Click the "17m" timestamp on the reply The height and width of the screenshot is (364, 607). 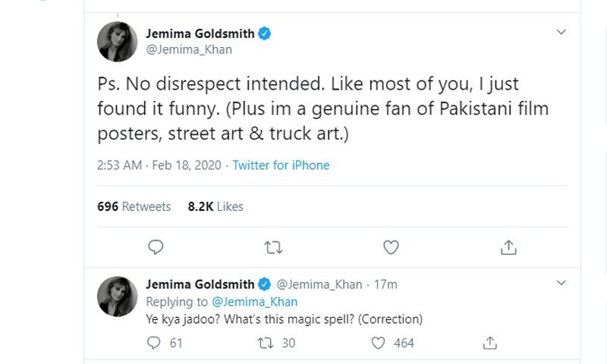pyautogui.click(x=385, y=284)
